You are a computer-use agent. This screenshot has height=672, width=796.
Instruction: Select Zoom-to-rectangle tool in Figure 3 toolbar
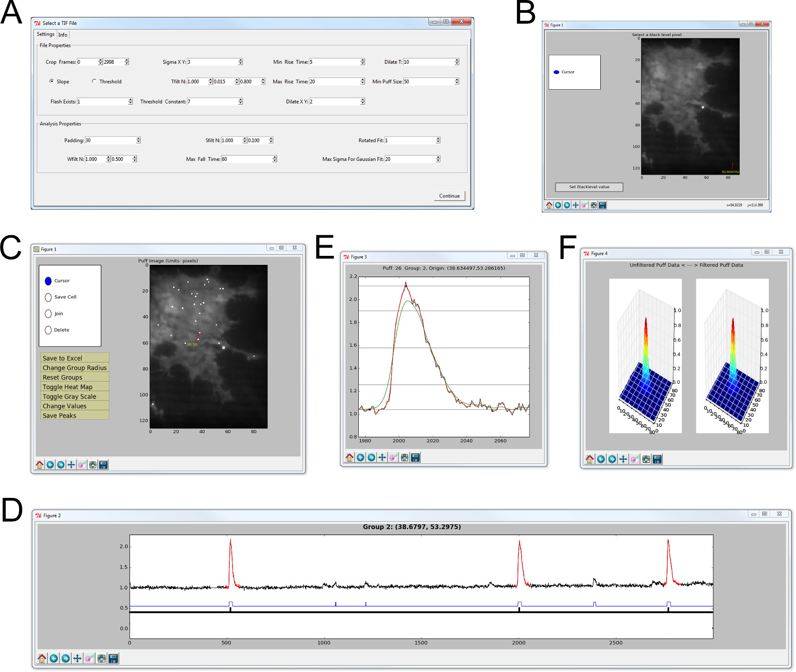click(x=393, y=458)
